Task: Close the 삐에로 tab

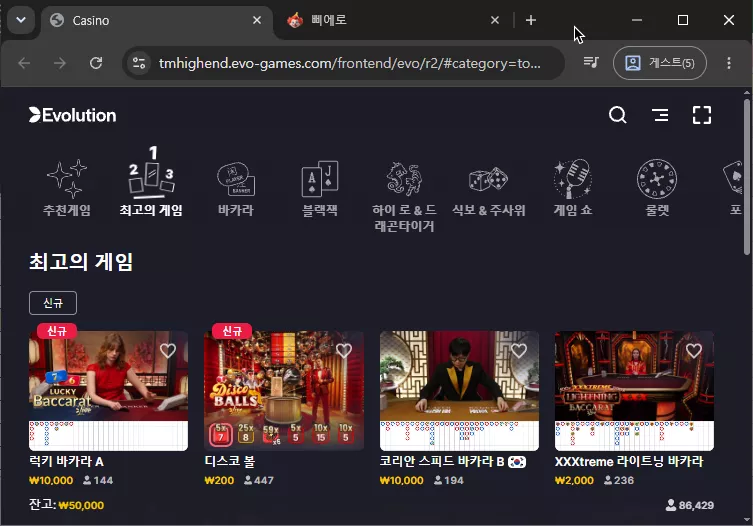Action: click(x=495, y=20)
